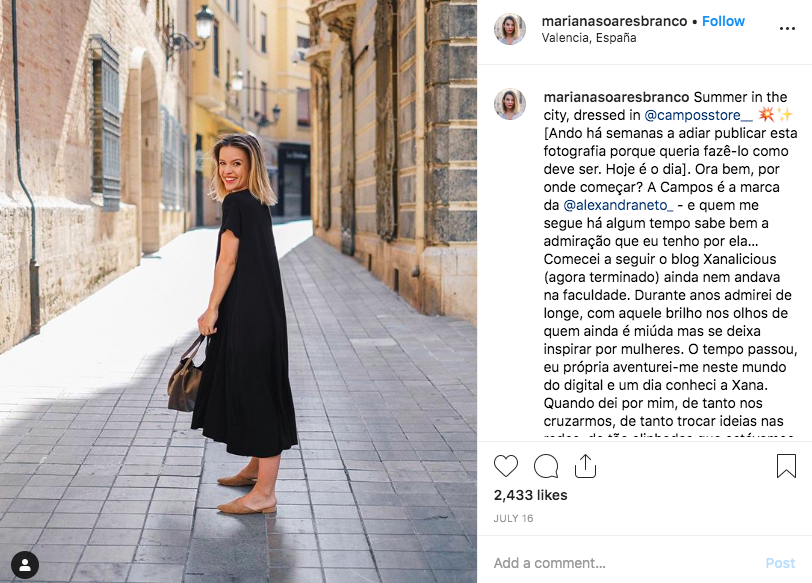Screen dimensions: 812x583
Task: View the 2,433 likes list
Action: [x=530, y=495]
